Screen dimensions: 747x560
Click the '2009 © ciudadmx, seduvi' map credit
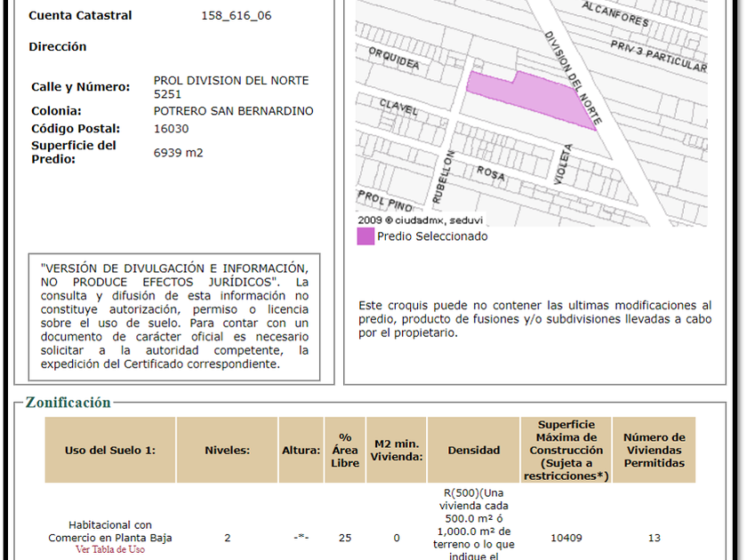pyautogui.click(x=420, y=220)
